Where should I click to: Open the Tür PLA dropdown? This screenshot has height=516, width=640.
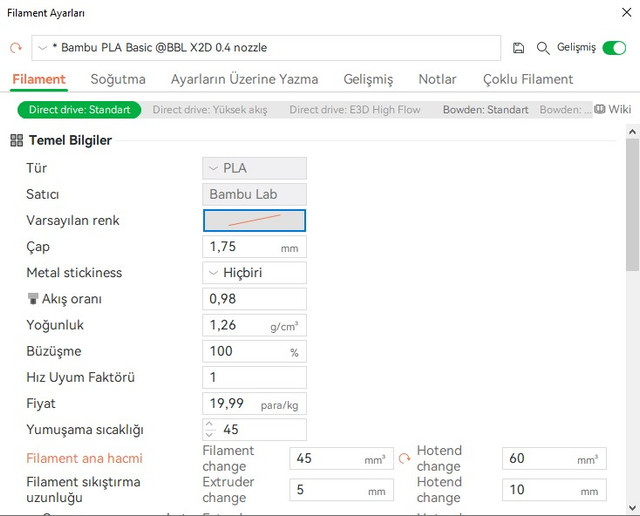(254, 168)
